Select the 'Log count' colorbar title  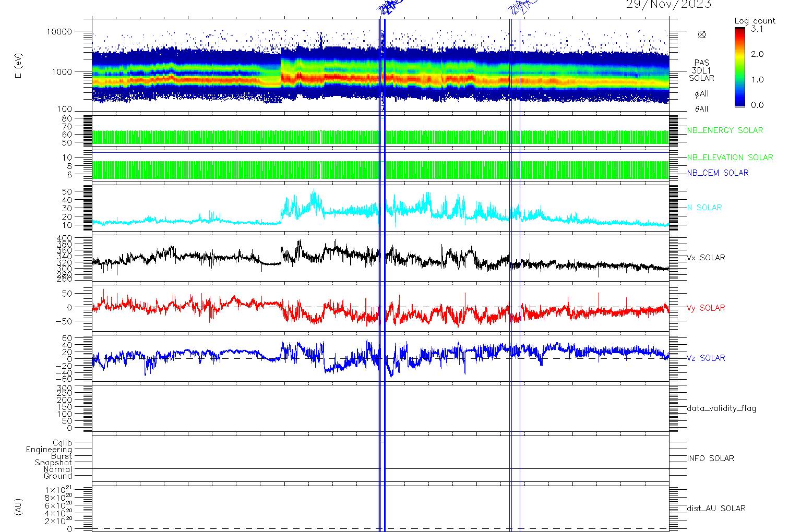755,21
